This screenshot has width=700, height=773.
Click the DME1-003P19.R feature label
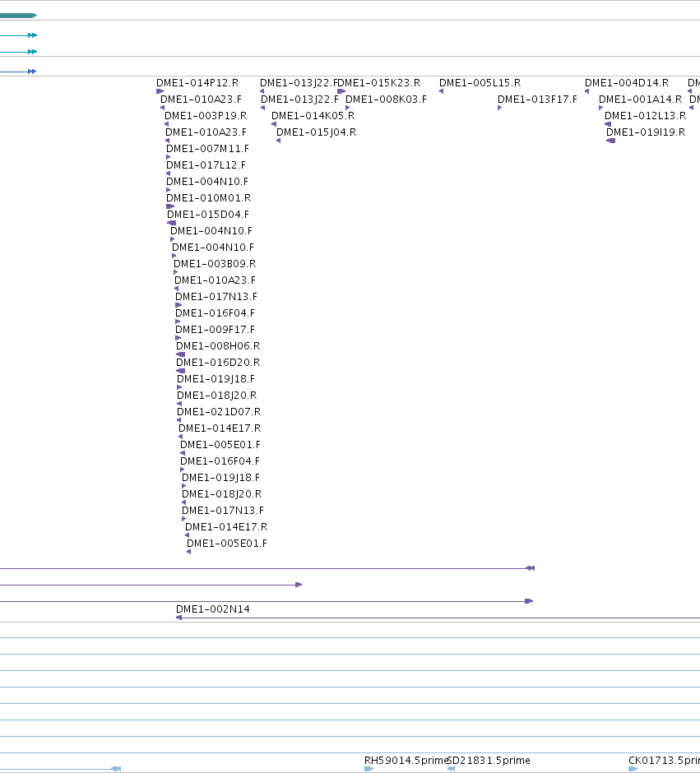point(206,116)
